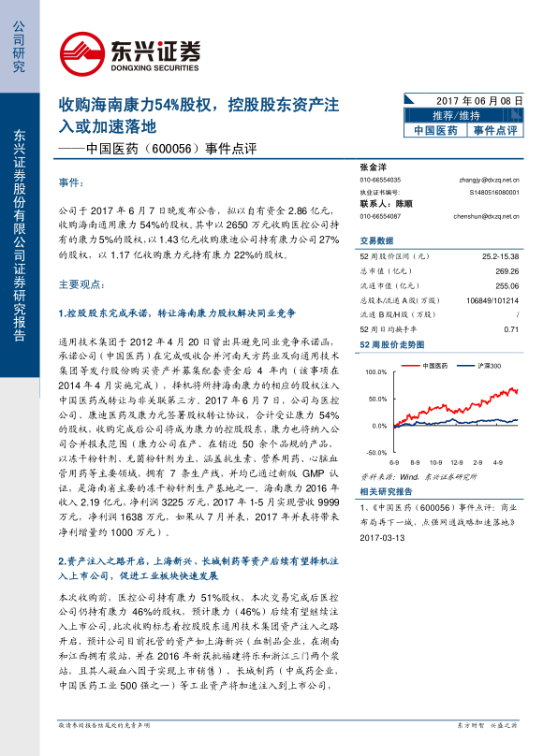Click the blue 沪深300 legend entry
The height and width of the screenshot is (756, 558).
tap(478, 366)
